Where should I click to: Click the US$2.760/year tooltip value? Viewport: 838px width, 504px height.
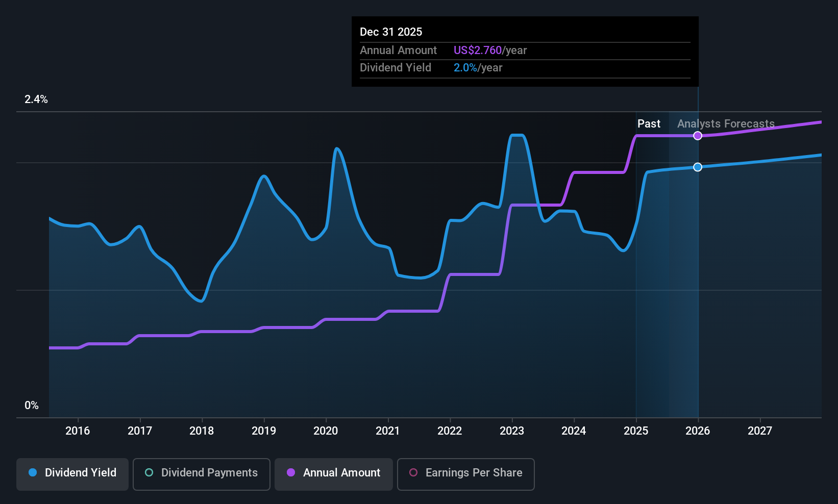click(x=490, y=51)
